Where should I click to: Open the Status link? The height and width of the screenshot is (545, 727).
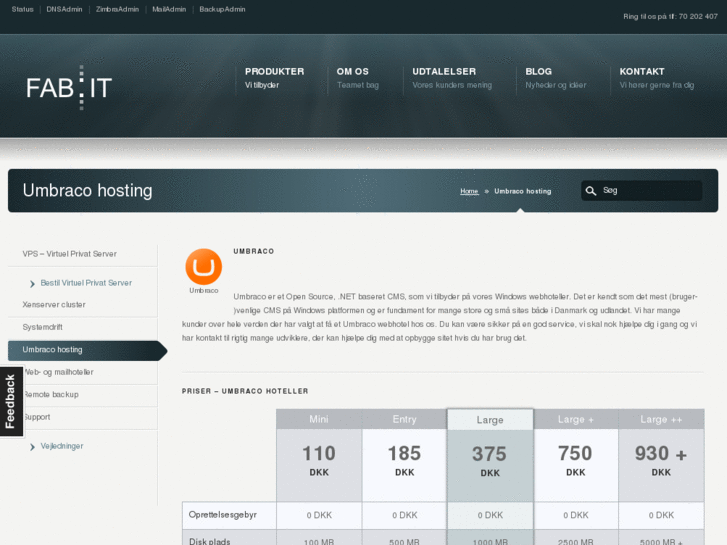tap(22, 9)
